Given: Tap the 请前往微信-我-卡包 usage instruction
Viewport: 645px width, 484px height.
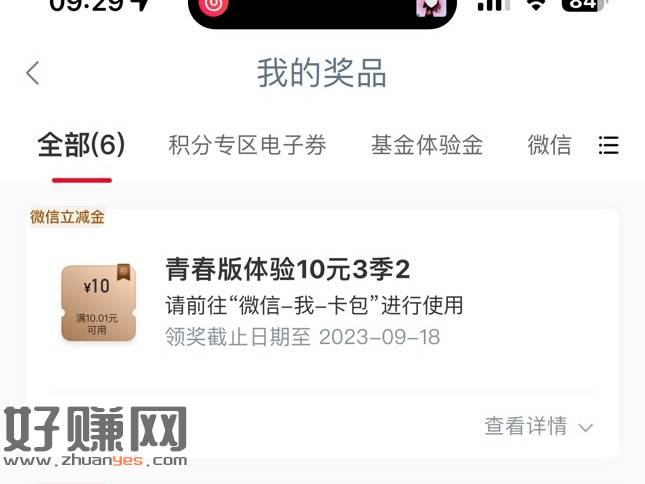Looking at the screenshot, I should click(314, 305).
